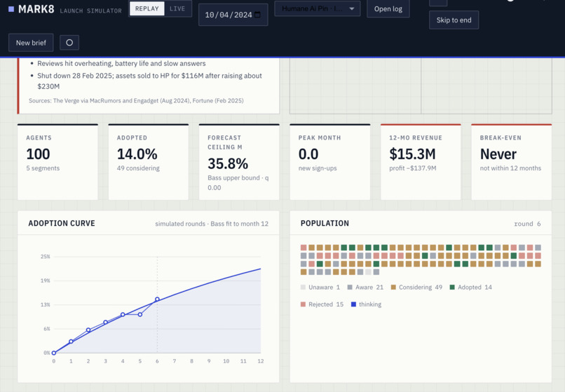Image resolution: width=565 pixels, height=392 pixels.
Task: Select month 2 data point on adoption curve
Action: 88,330
